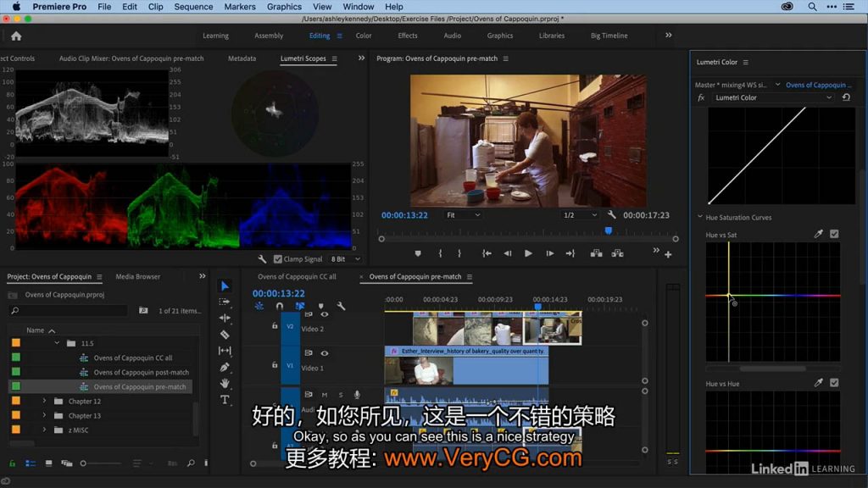Click the Program Monitor playhead marker
This screenshot has height=488, width=868.
[609, 230]
